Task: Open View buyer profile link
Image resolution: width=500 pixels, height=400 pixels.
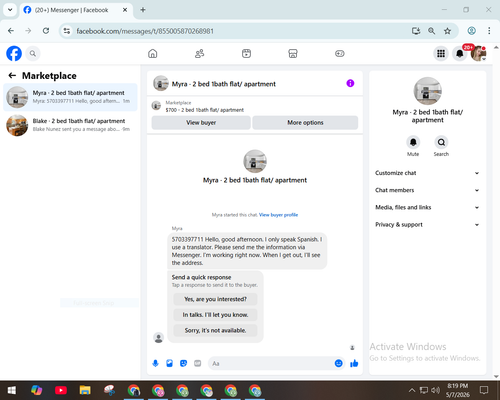Action: point(278,215)
